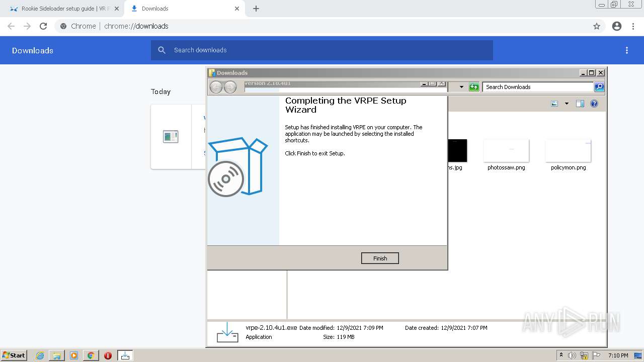Open Explorer help with the question mark icon
The height and width of the screenshot is (362, 644).
pos(594,104)
